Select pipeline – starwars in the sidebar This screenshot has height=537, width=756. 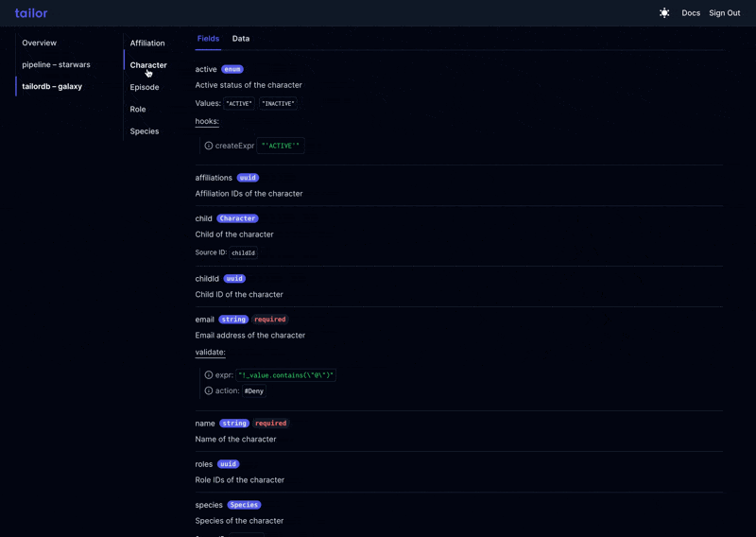[x=56, y=64]
